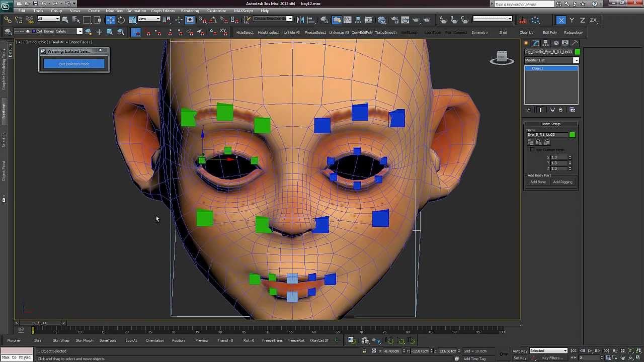Viewport: 644px width, 362px height.
Task: Expand the Modifier List dropdown
Action: pos(576,60)
